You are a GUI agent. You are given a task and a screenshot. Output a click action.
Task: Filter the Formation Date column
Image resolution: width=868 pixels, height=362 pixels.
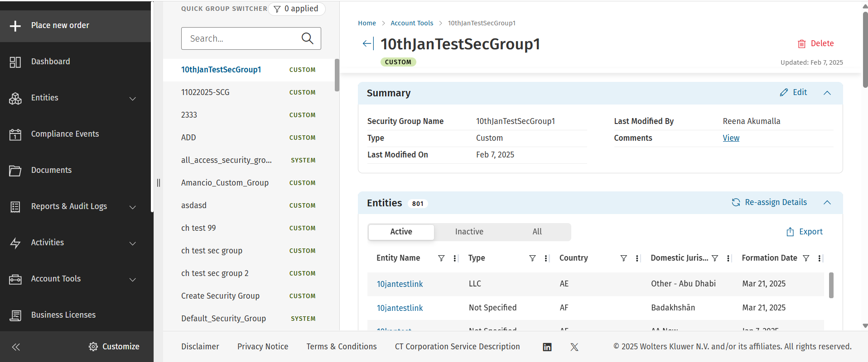pos(806,258)
